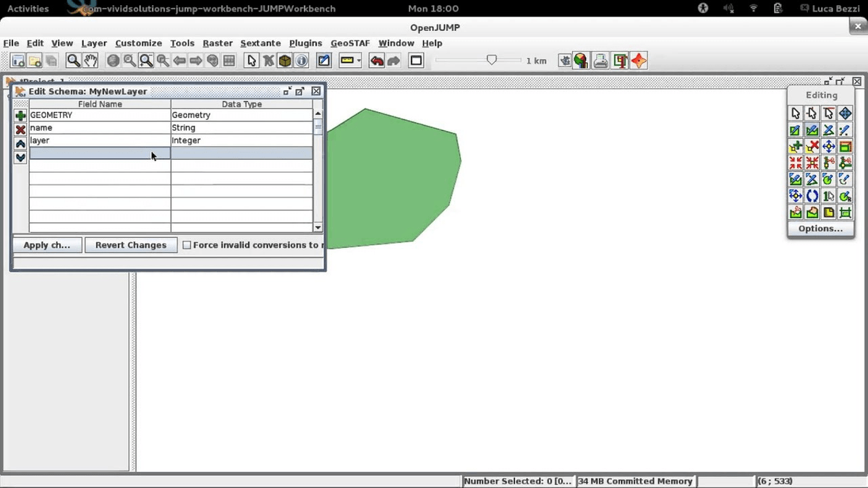
Task: Click the zoom scale slider handle
Action: point(492,60)
